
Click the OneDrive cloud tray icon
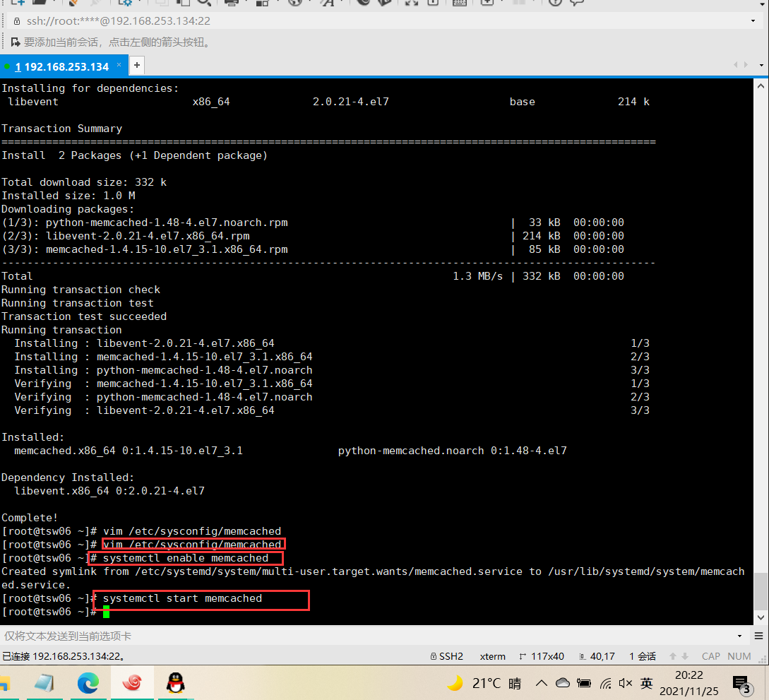click(x=563, y=683)
